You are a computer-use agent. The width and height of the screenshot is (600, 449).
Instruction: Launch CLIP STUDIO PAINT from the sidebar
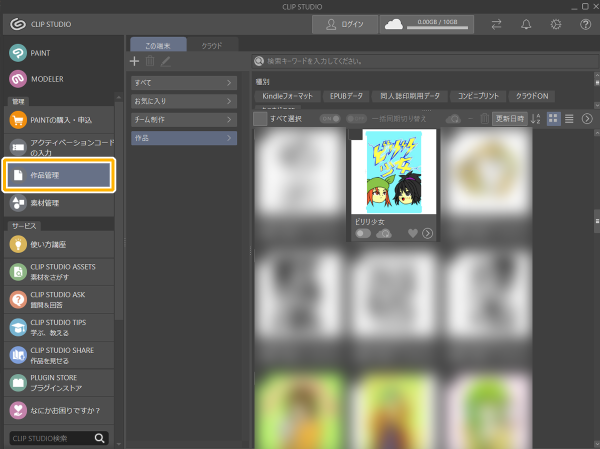click(x=30, y=53)
